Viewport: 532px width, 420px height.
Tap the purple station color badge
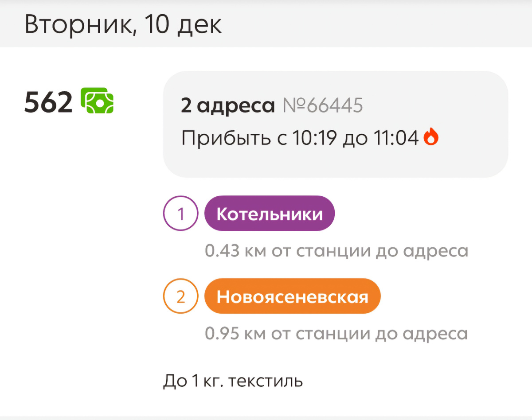point(269,213)
